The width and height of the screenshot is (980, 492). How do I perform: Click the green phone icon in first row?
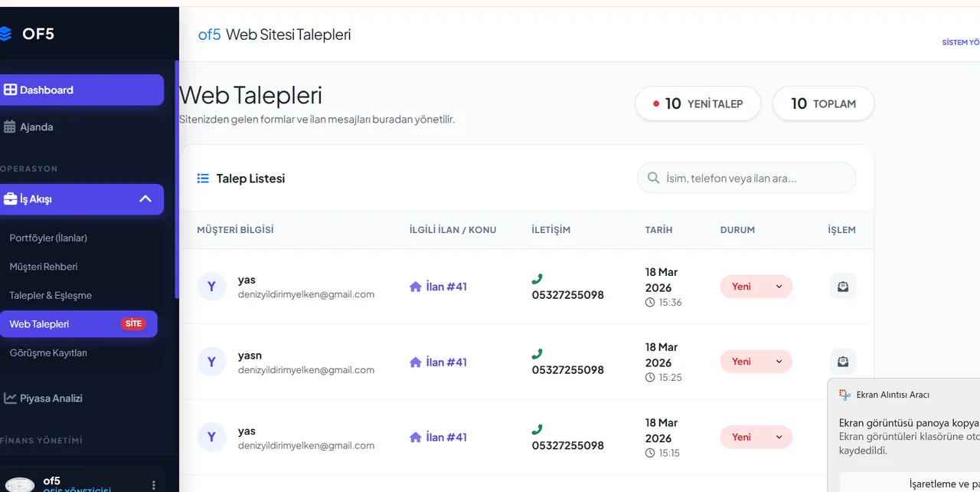[x=537, y=279]
